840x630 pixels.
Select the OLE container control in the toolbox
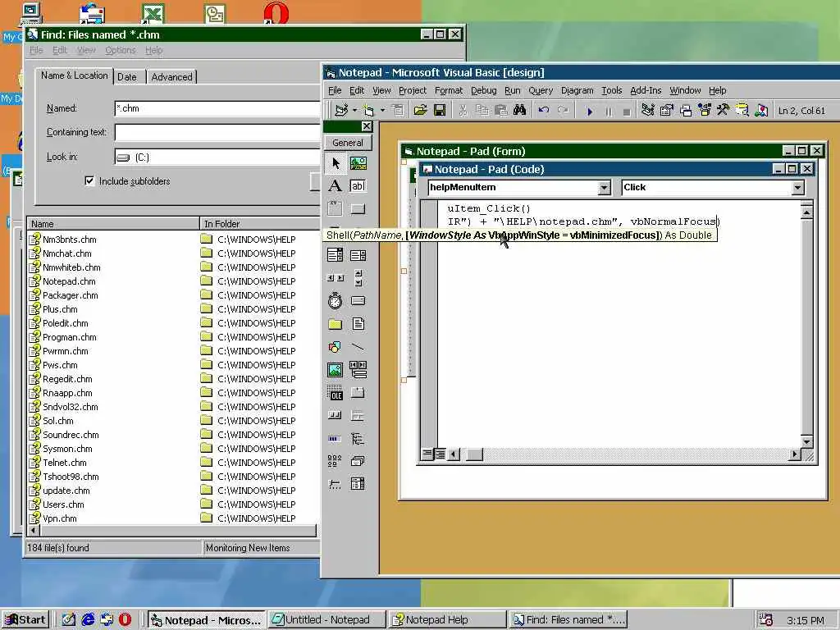pyautogui.click(x=336, y=393)
